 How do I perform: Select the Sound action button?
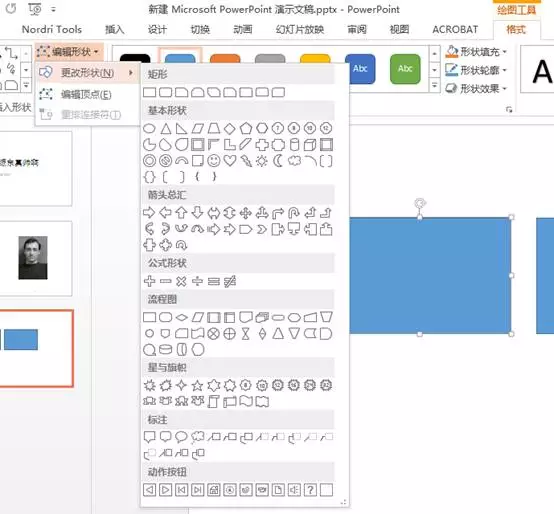pyautogui.click(x=294, y=490)
